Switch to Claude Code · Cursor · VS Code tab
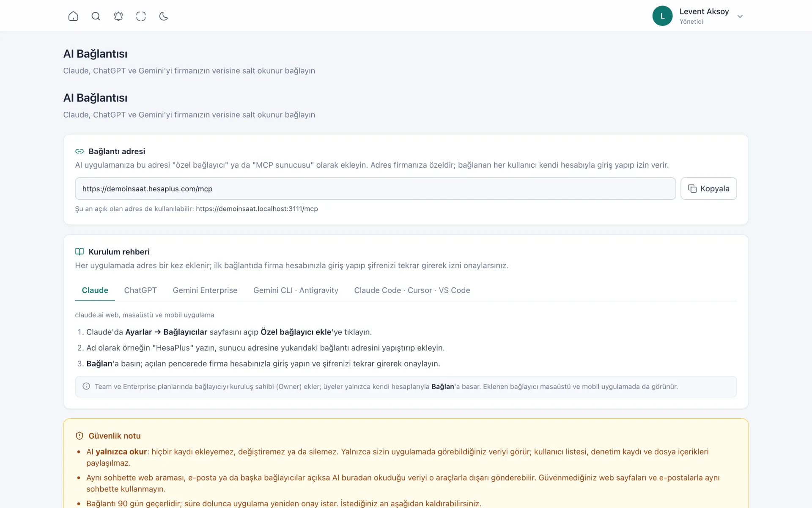 tap(412, 290)
